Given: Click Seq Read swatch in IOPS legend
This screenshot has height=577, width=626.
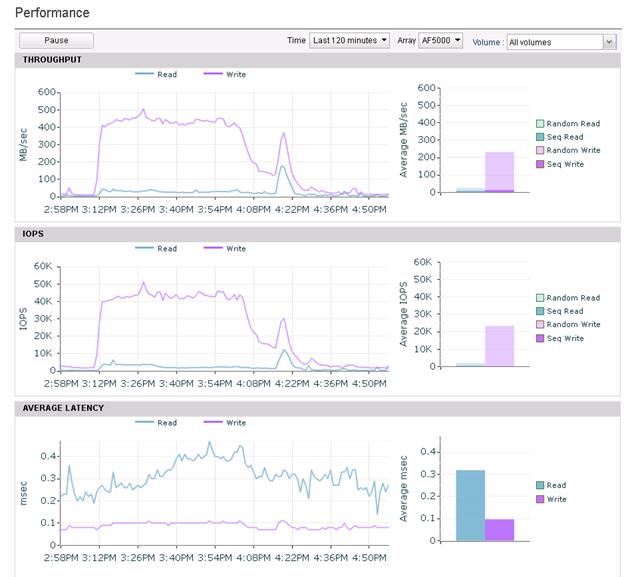Looking at the screenshot, I should [x=540, y=311].
